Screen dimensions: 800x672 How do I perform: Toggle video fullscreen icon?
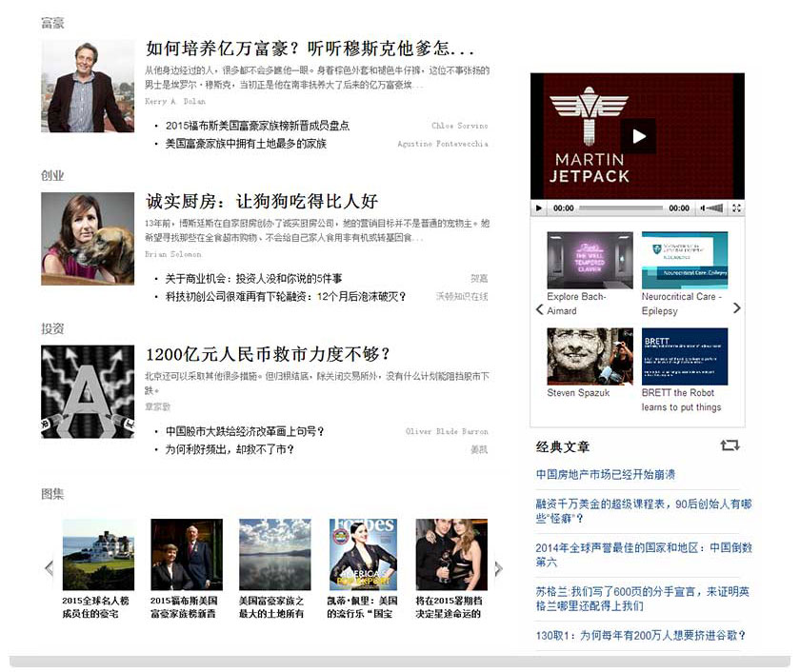click(x=736, y=208)
